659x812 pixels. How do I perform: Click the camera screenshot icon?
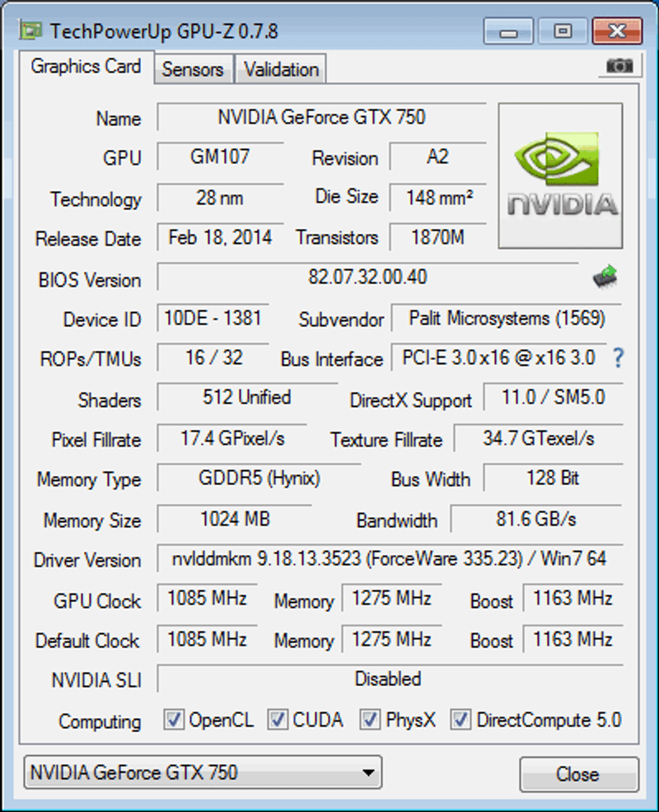point(619,66)
